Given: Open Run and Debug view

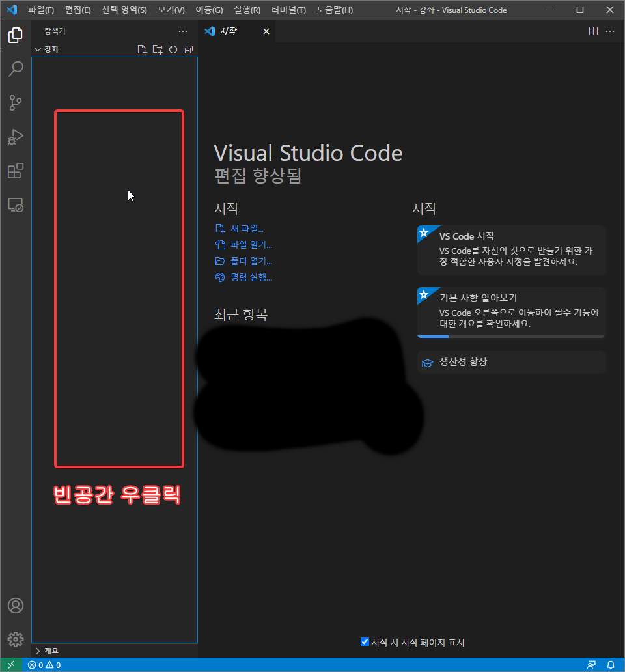Looking at the screenshot, I should point(16,137).
